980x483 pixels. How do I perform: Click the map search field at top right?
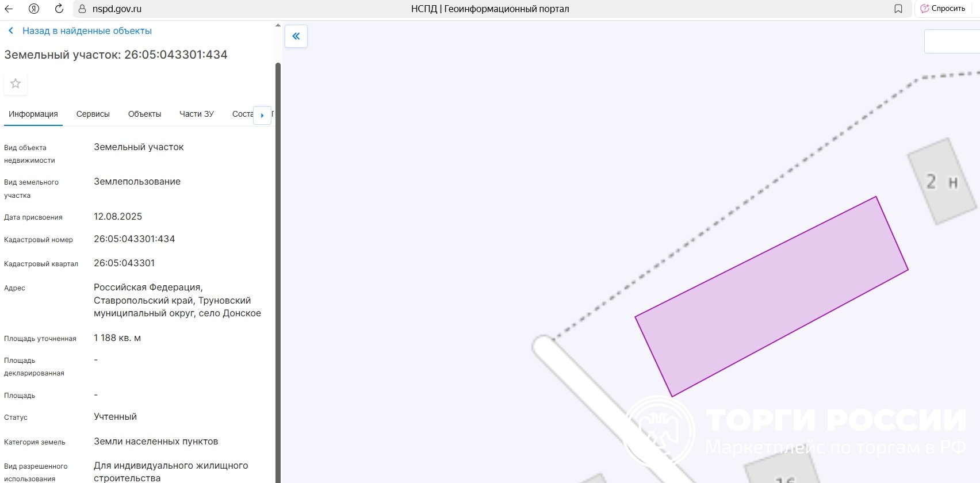(x=952, y=41)
